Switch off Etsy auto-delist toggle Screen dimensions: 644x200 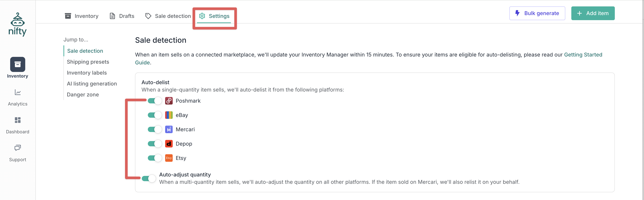(x=154, y=158)
